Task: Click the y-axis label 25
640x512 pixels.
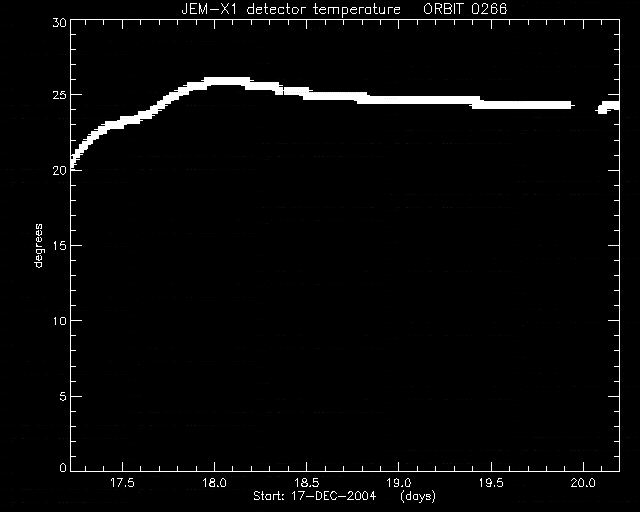Action: 60,95
